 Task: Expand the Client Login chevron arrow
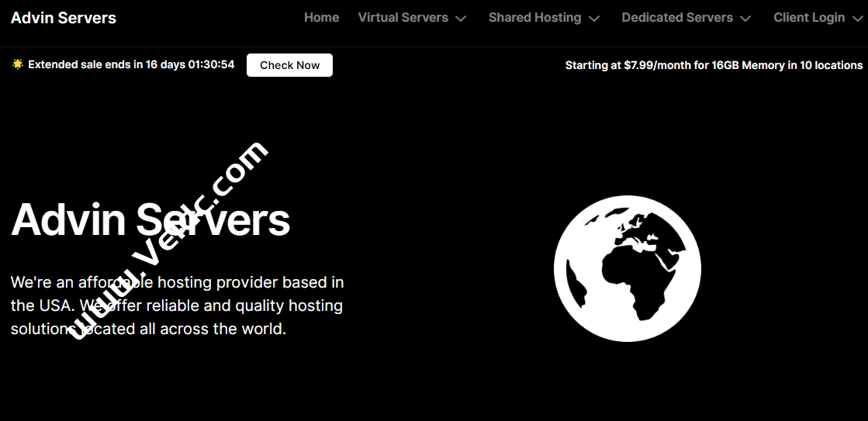(857, 19)
